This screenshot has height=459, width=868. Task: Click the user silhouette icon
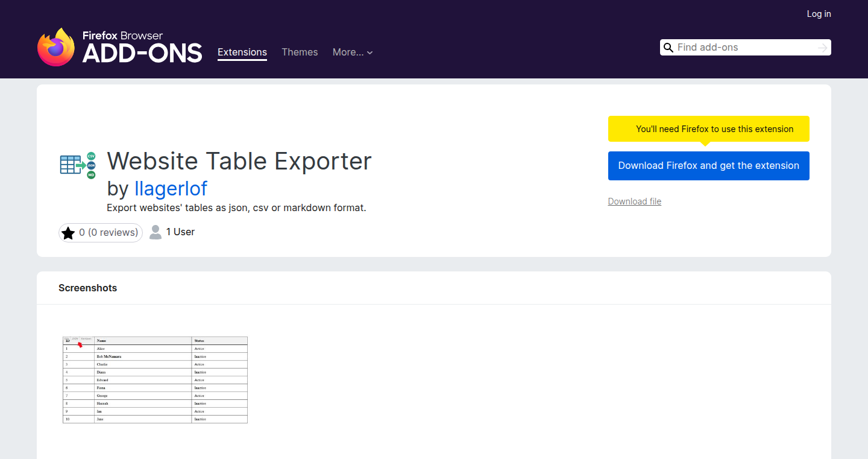tap(156, 232)
